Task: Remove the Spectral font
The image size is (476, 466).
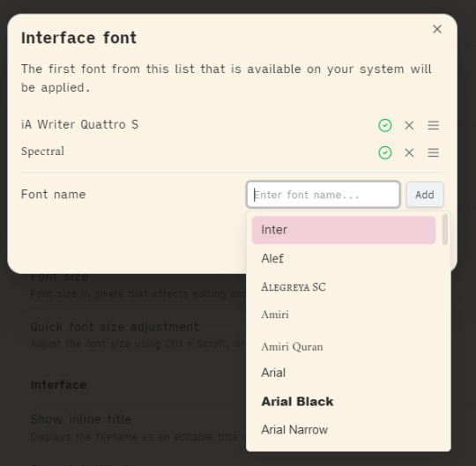Action: [409, 152]
